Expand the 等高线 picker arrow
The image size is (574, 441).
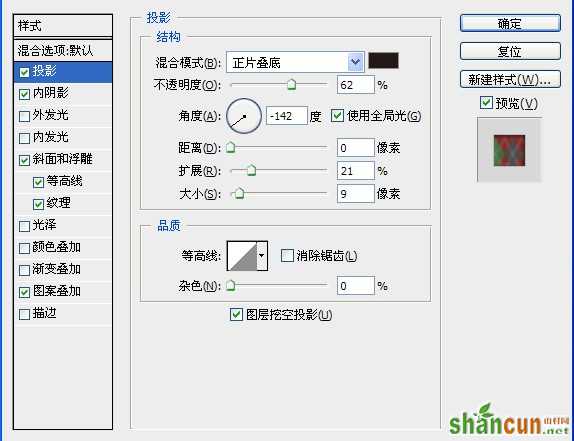262,256
